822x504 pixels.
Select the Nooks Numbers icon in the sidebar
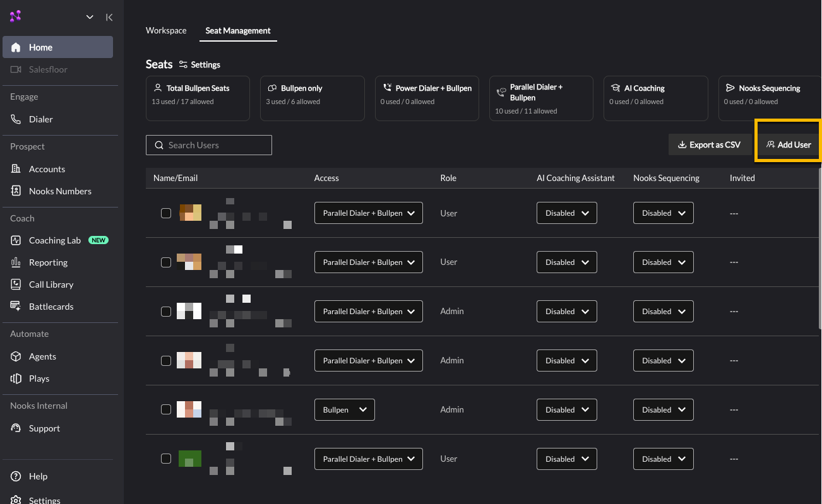[x=16, y=191]
